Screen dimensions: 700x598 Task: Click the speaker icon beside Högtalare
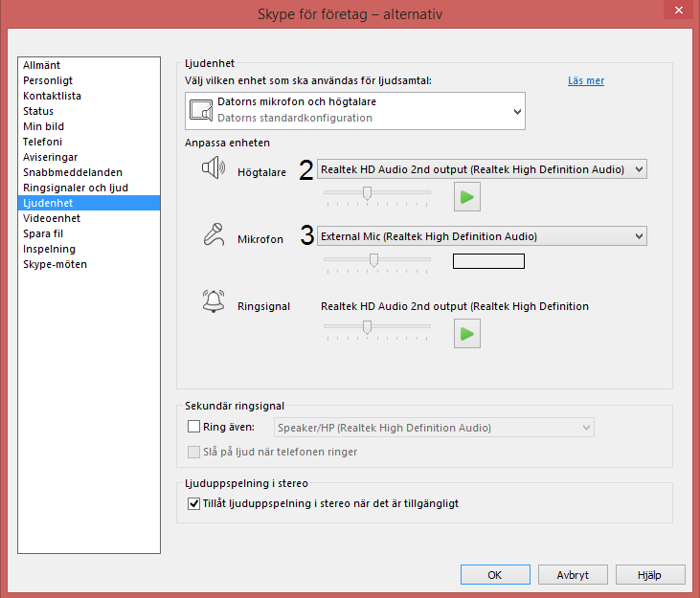click(x=214, y=168)
